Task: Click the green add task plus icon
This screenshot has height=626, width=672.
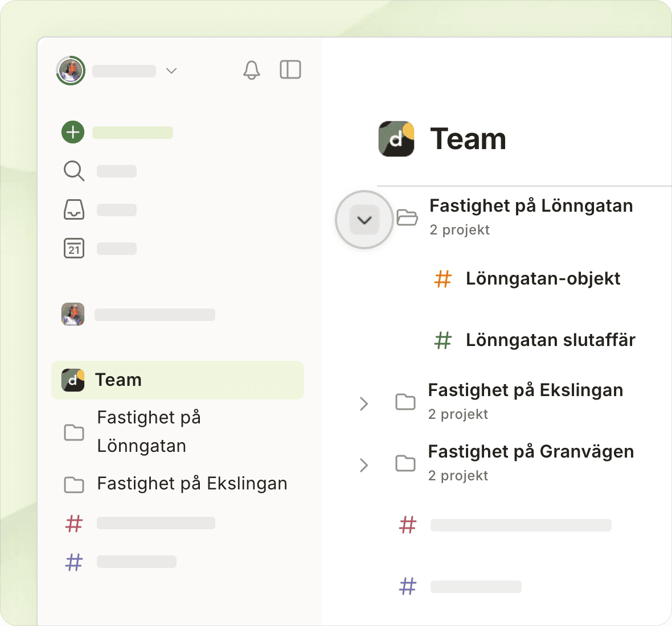Action: 73,132
